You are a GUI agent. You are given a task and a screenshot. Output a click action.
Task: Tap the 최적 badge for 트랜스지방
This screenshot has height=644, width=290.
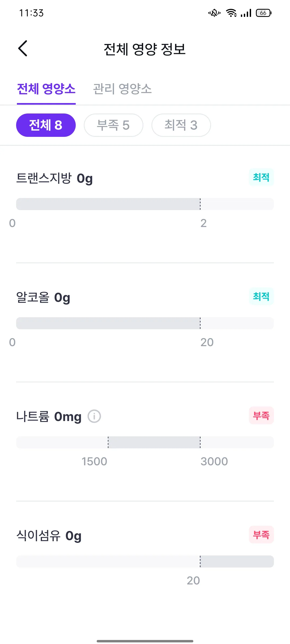click(261, 177)
